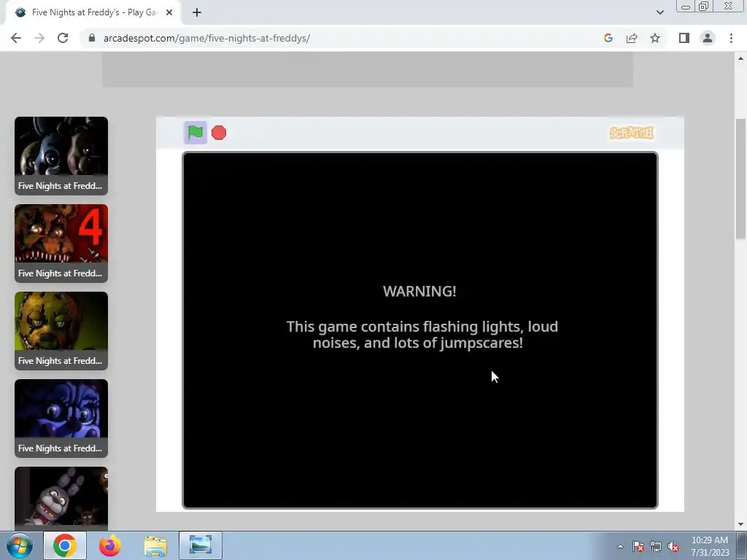This screenshot has width=747, height=560.
Task: Open a new browser tab
Action: pos(197,12)
